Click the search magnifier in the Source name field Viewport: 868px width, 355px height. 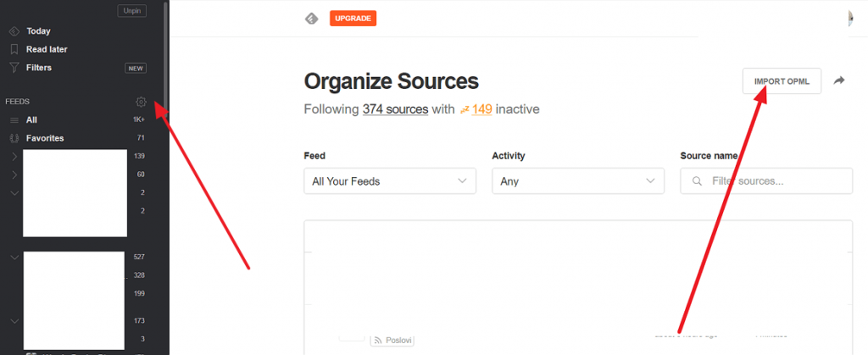[698, 180]
